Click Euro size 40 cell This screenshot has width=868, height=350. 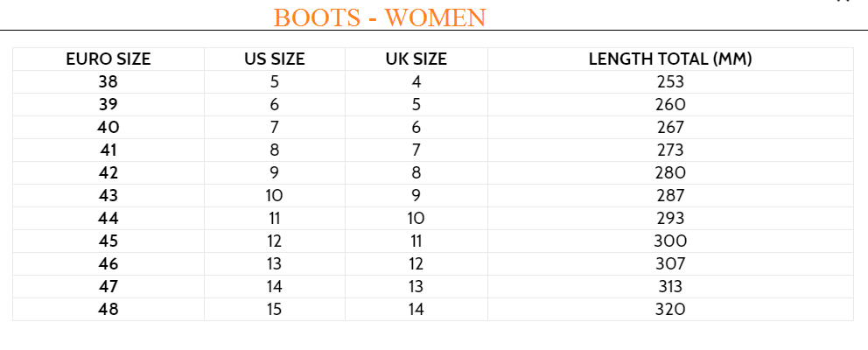[x=108, y=128]
